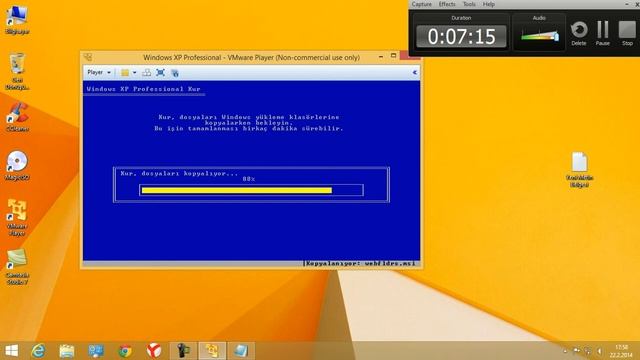Pause the screen recording
This screenshot has height=360, width=640.
[602, 33]
